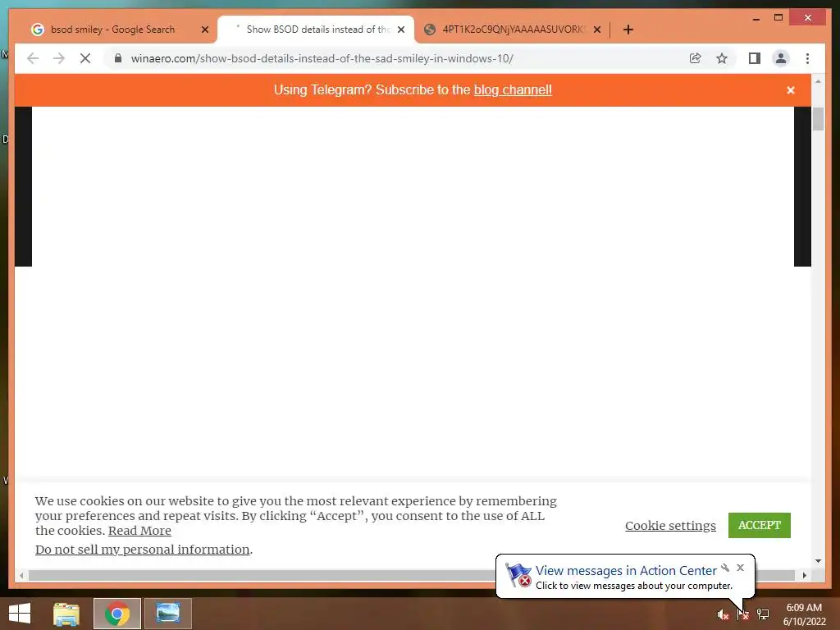The image size is (840, 630).
Task: Click the network tray icon
Action: tap(763, 614)
